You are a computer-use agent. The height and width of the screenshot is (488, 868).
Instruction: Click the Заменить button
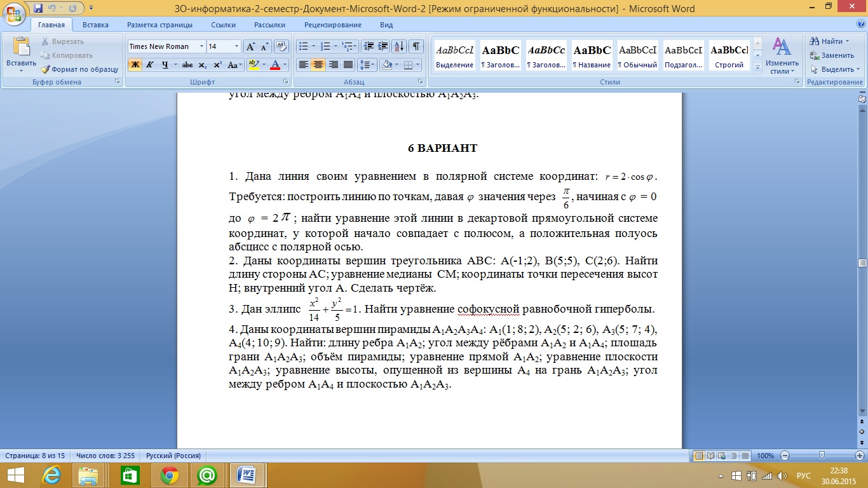click(832, 55)
